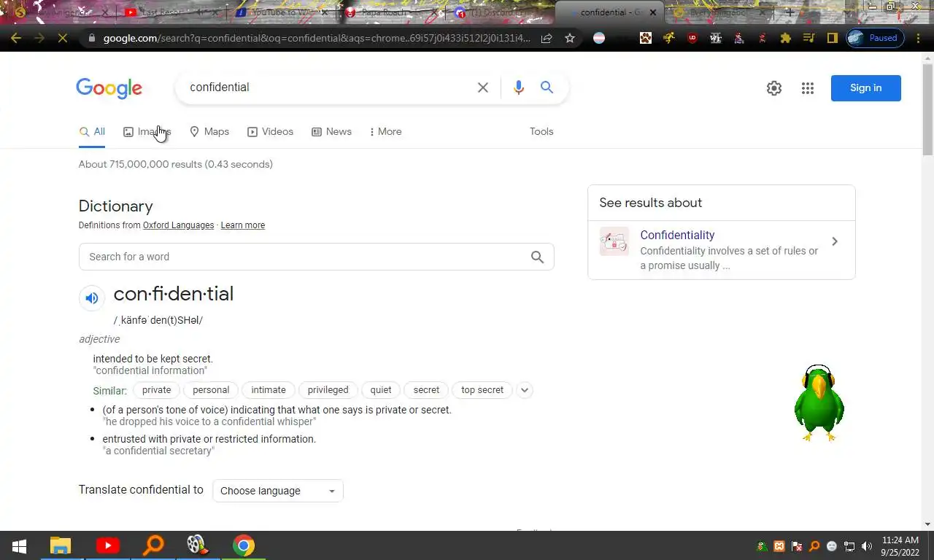Viewport: 934px width, 560px height.
Task: Open the More search filters menu
Action: pos(385,131)
